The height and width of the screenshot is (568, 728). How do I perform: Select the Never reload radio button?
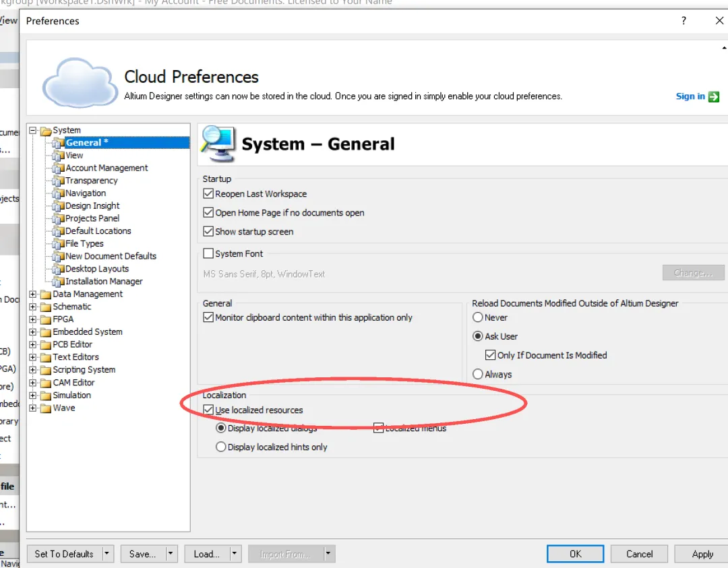[478, 317]
